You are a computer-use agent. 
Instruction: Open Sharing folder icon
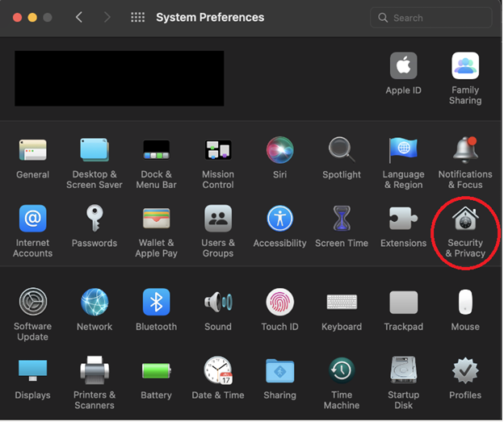click(x=280, y=372)
